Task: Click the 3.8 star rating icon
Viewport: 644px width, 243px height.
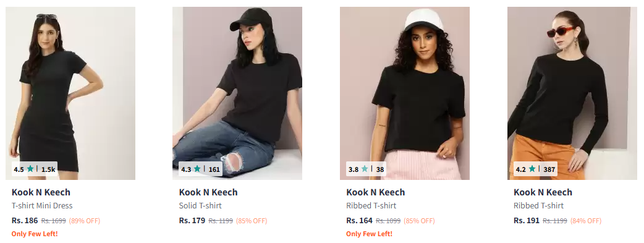Action: click(x=365, y=169)
